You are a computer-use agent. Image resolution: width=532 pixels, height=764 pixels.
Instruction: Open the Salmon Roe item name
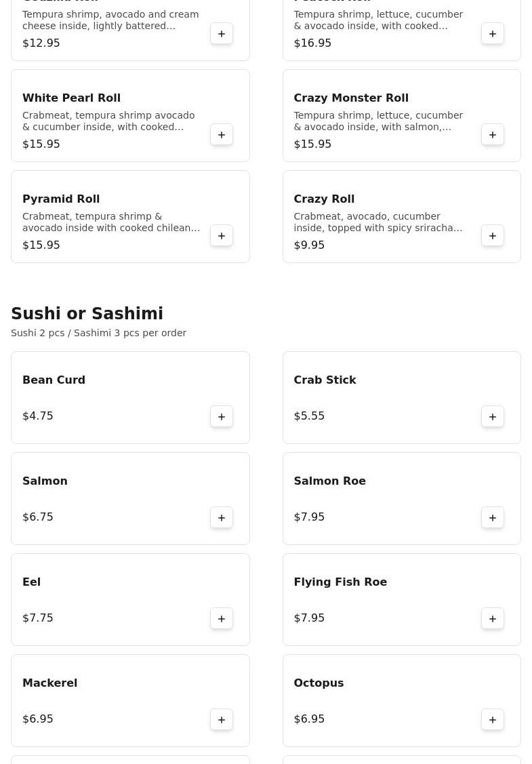(329, 481)
